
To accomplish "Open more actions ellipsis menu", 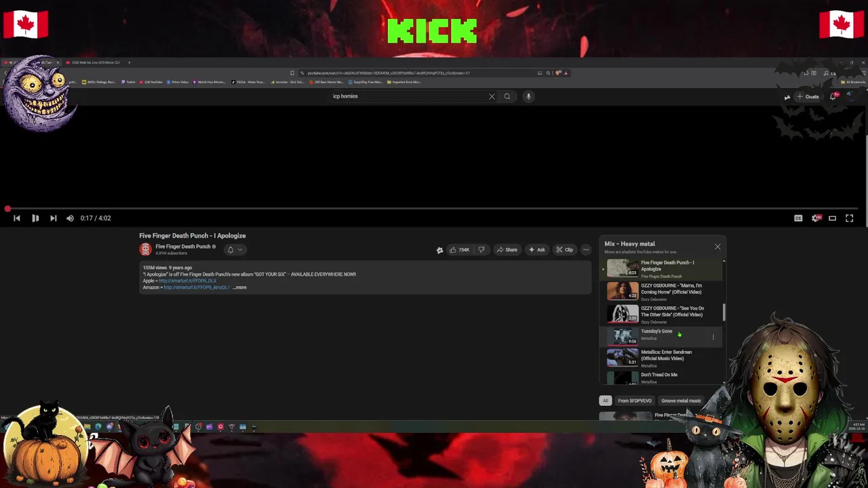I will pyautogui.click(x=586, y=250).
